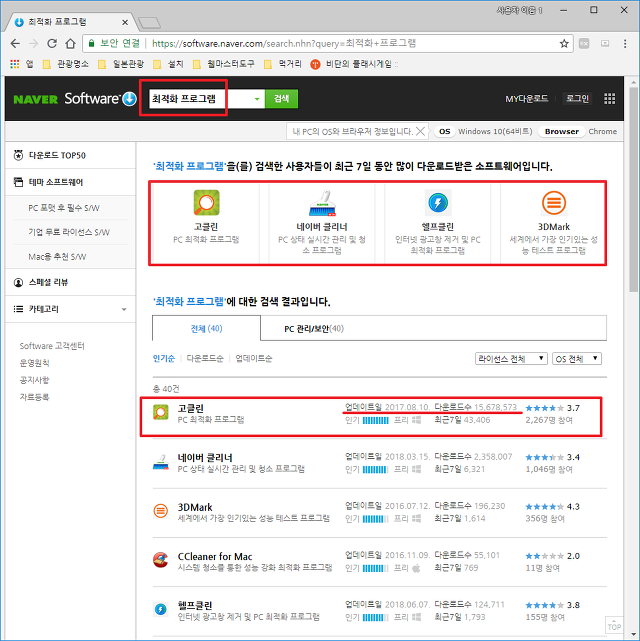
Task: Open CCleaner for Mac result title
Action: [x=215, y=556]
